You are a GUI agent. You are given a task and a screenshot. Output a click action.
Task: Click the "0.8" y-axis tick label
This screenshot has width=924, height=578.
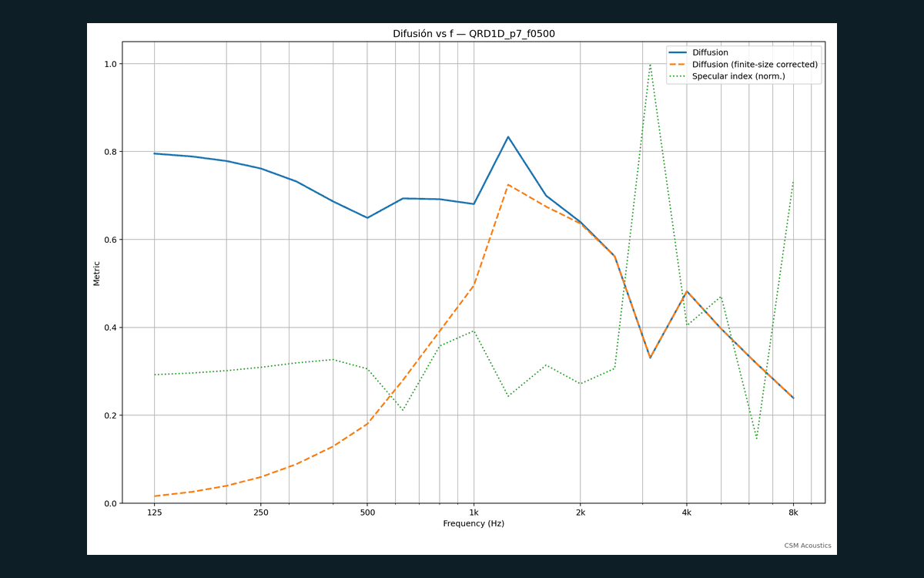click(111, 152)
